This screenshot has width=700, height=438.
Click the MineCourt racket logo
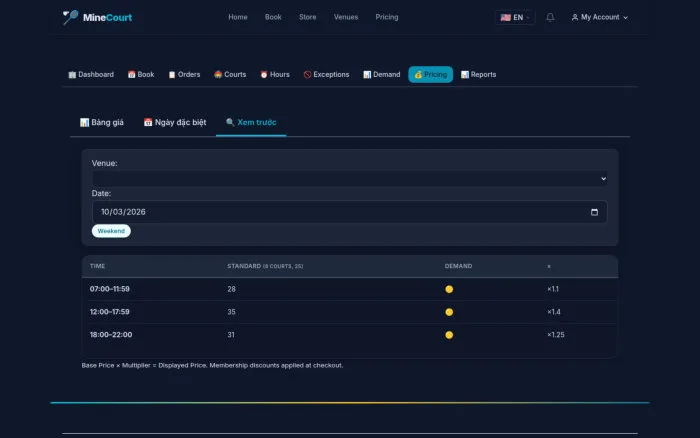pyautogui.click(x=70, y=17)
